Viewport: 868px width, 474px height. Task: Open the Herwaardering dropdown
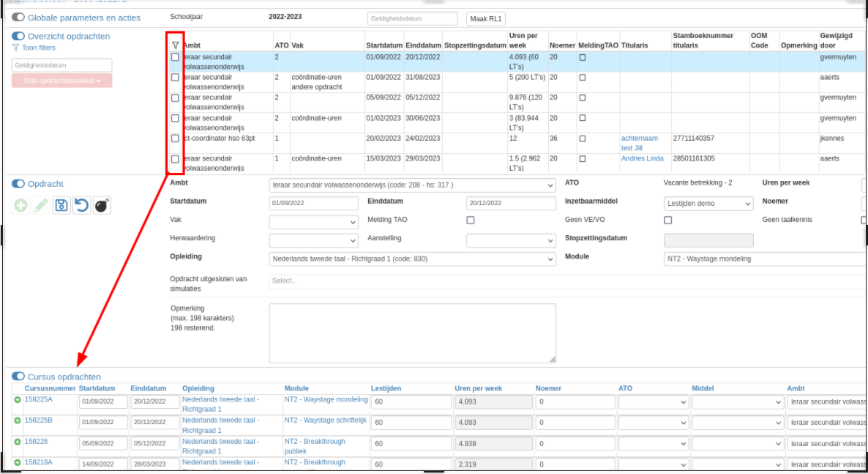coord(313,240)
